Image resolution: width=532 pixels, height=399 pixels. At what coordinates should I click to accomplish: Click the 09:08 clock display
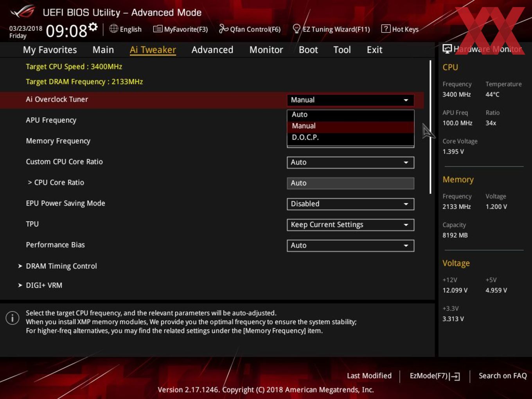click(66, 31)
